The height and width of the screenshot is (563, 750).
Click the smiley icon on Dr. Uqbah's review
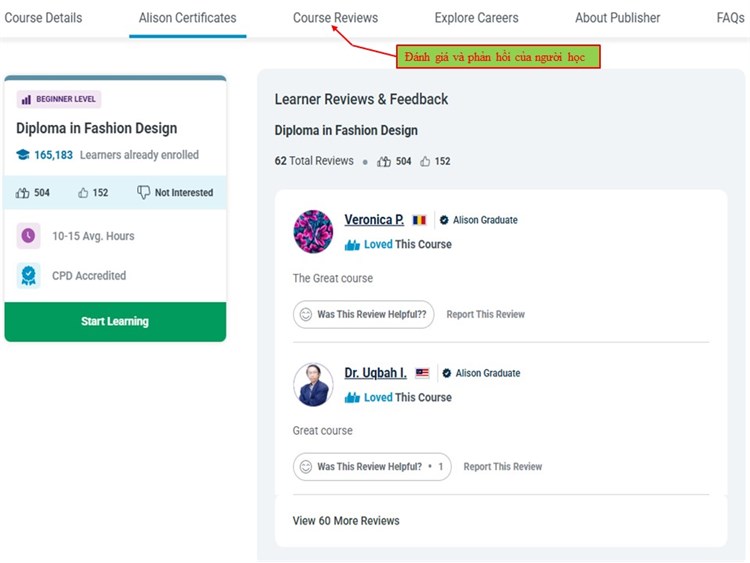tap(305, 467)
